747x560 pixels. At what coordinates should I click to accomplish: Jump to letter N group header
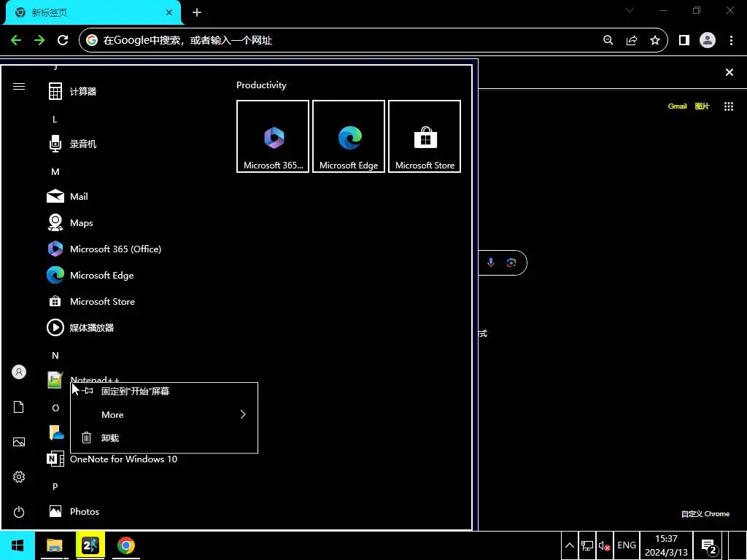[x=55, y=355]
